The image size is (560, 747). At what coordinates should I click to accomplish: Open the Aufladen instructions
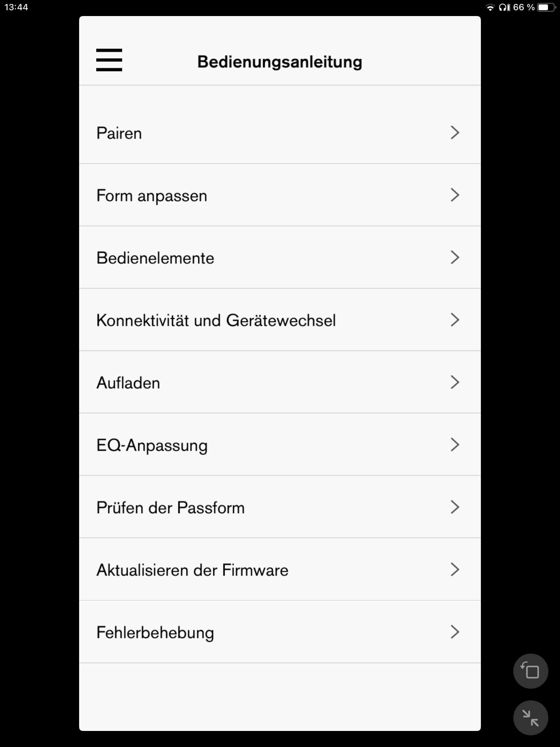pos(128,383)
